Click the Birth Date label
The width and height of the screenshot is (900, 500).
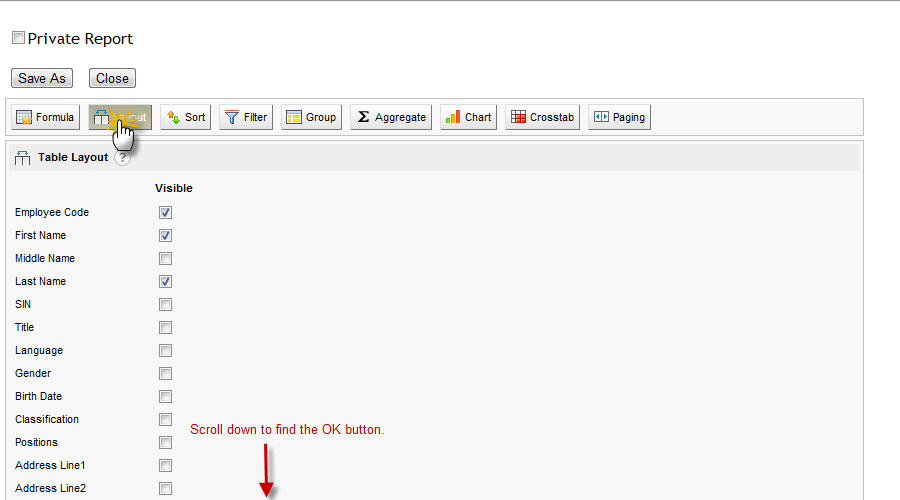[x=38, y=396]
